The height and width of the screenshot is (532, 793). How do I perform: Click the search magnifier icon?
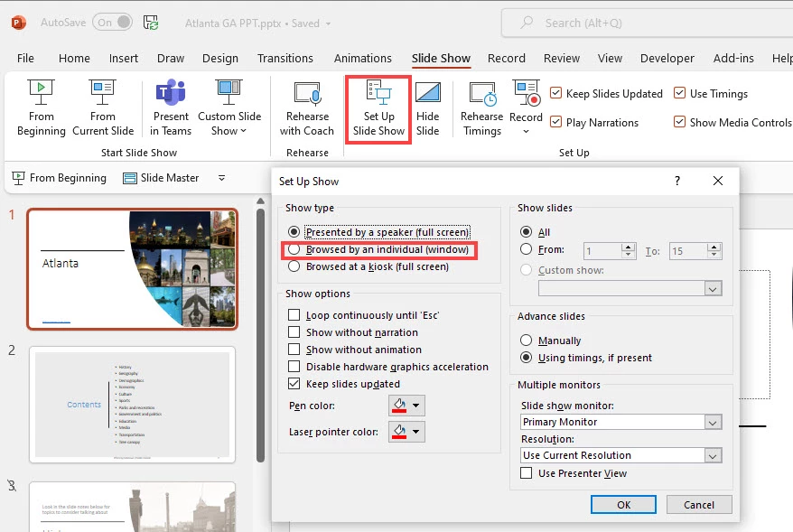pos(527,23)
